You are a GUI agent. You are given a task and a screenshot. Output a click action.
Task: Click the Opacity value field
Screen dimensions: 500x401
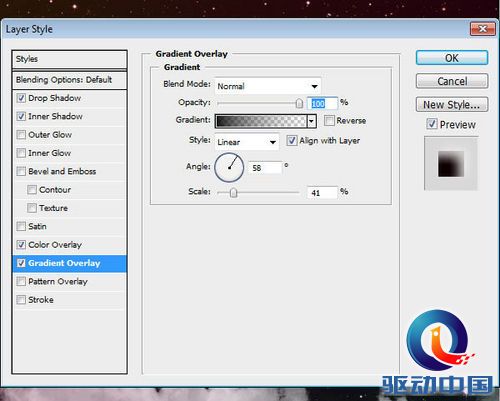(x=322, y=103)
